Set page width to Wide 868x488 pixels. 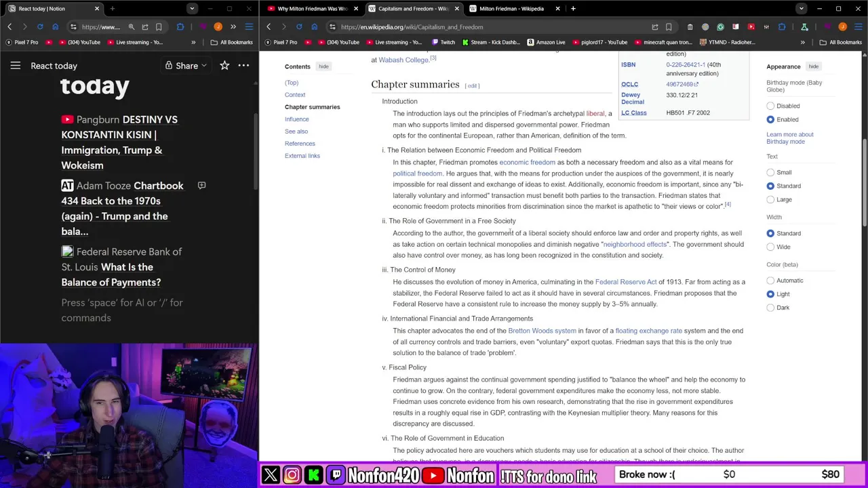point(770,247)
